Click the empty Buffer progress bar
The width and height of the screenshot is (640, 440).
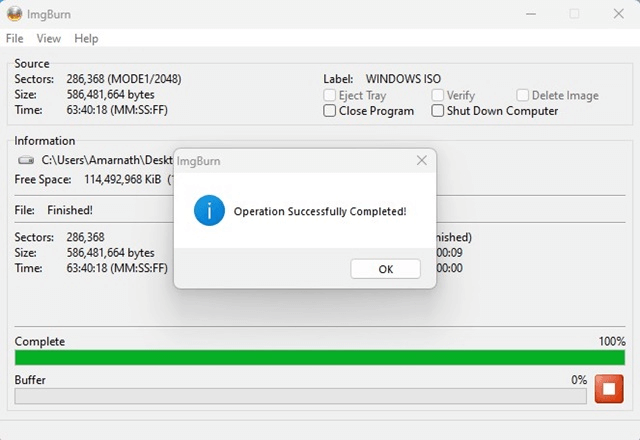(x=300, y=395)
